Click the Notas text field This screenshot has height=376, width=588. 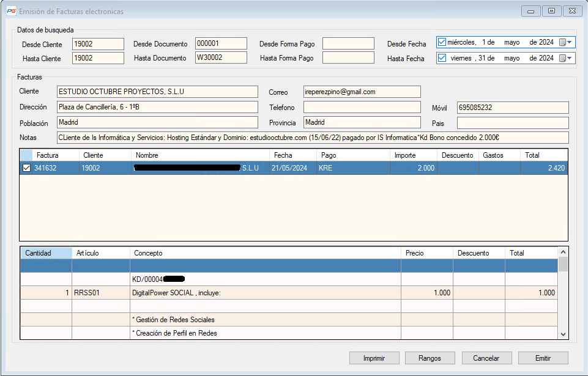pyautogui.click(x=313, y=138)
